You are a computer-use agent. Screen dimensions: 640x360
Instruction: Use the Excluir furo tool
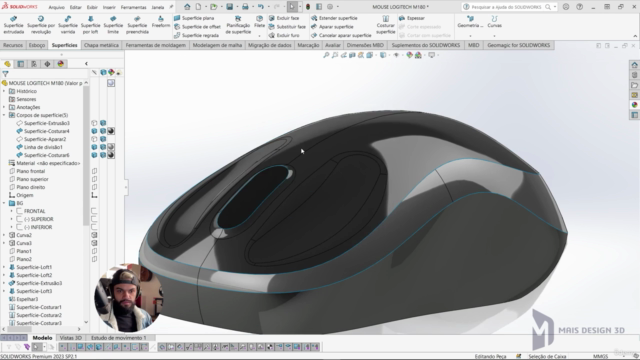tap(284, 35)
